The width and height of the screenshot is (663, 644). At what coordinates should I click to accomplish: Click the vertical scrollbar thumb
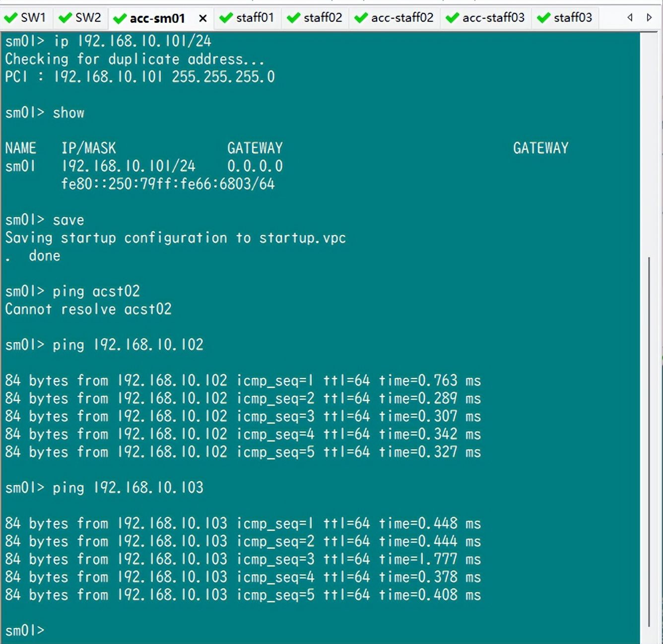[x=649, y=442]
